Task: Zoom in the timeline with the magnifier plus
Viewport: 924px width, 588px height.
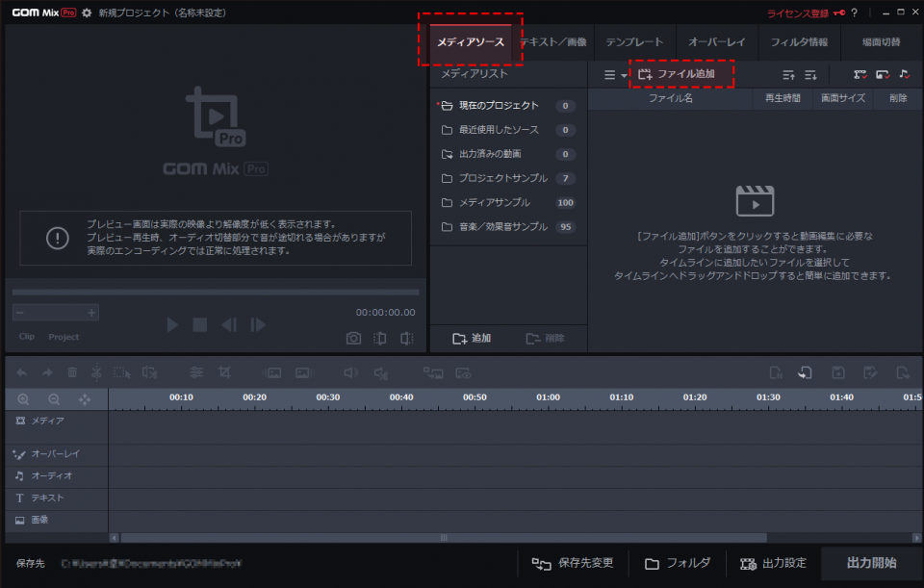Action: point(23,399)
